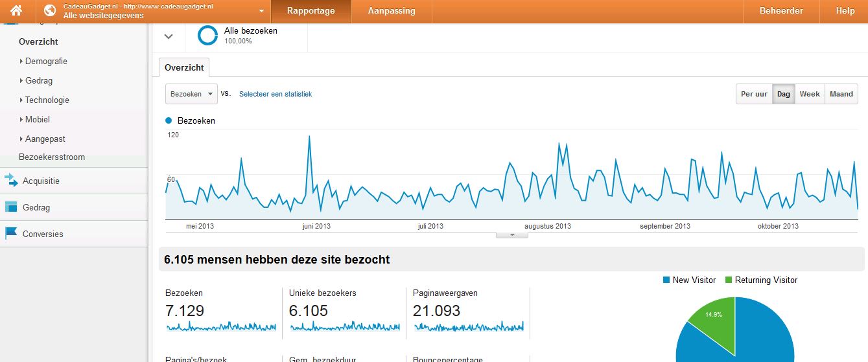Click the september 2013 axis label

665,226
